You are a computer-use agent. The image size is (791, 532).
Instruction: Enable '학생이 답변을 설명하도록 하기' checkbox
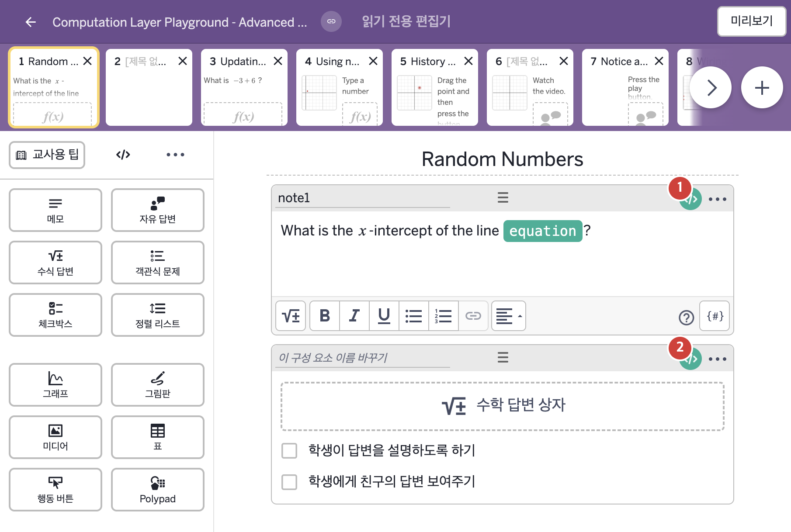point(289,451)
